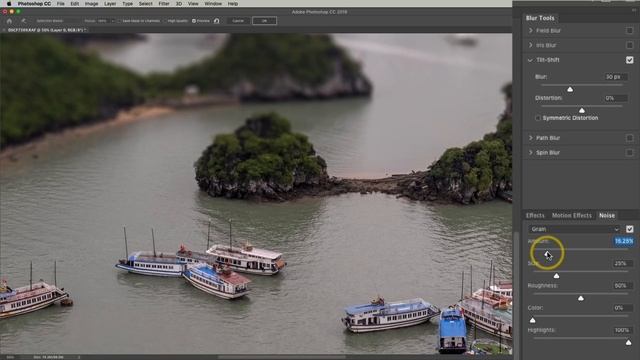Screen dimensions: 640x360
Task: Toggle the Noise enable checkbox
Action: pyautogui.click(x=629, y=229)
